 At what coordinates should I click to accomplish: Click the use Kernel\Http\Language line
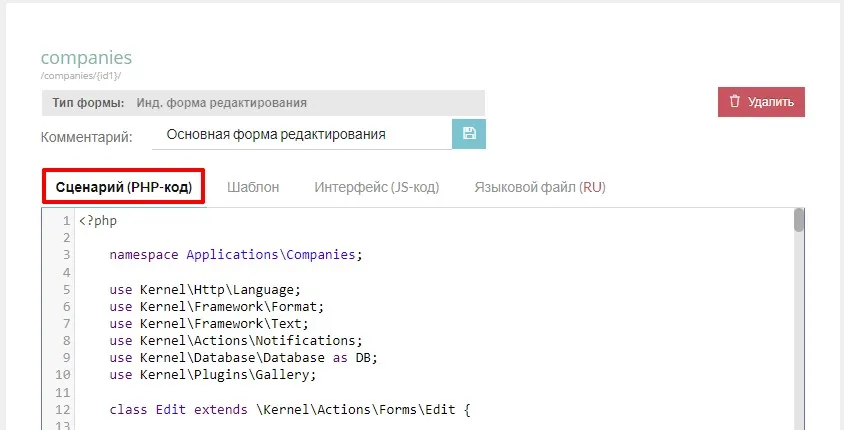click(204, 289)
